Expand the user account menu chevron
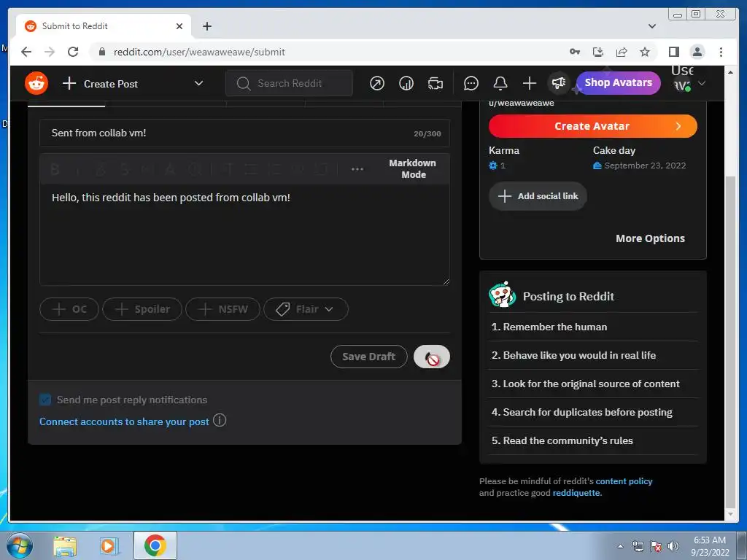 point(702,83)
